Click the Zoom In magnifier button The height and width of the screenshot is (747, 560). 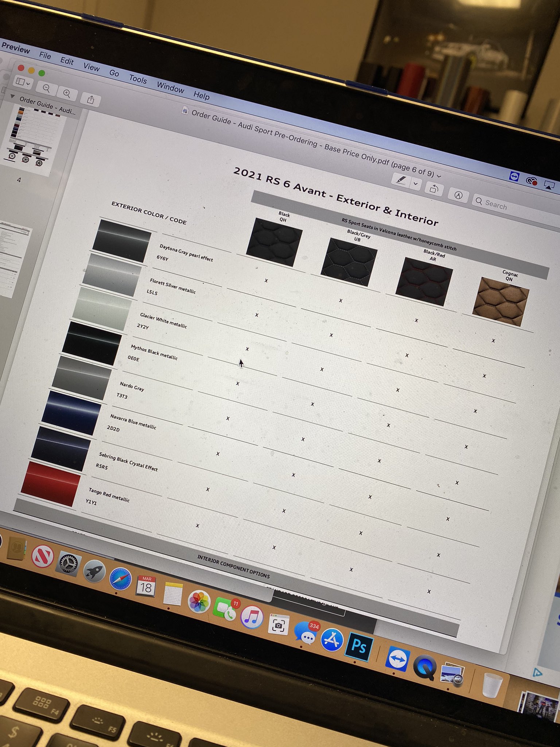[67, 93]
